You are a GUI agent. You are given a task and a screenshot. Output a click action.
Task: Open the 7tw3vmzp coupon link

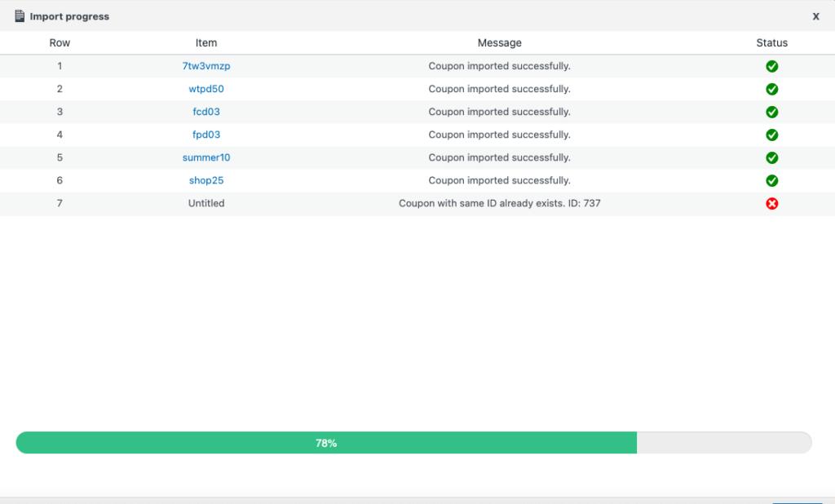coord(206,66)
